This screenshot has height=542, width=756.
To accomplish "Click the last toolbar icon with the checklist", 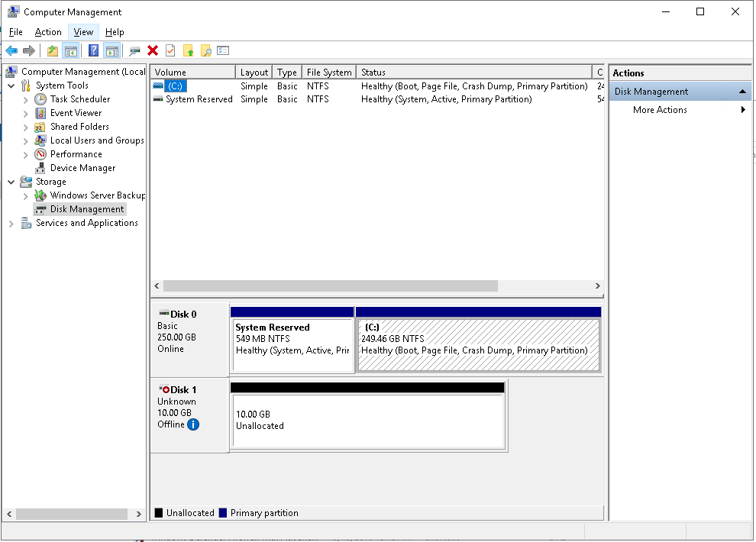I will click(x=223, y=51).
